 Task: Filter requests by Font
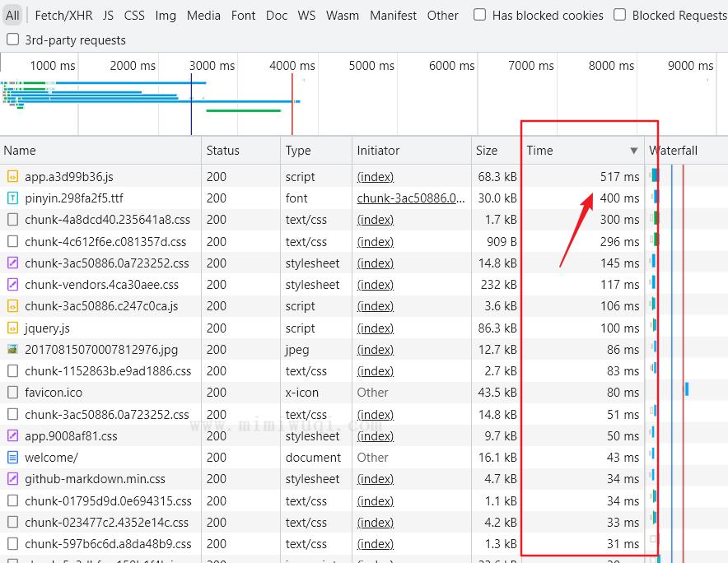tap(243, 16)
